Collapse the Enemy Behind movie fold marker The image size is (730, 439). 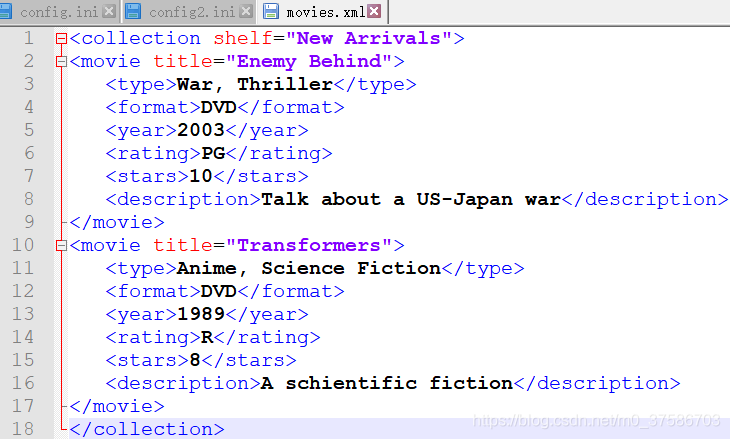61,61
